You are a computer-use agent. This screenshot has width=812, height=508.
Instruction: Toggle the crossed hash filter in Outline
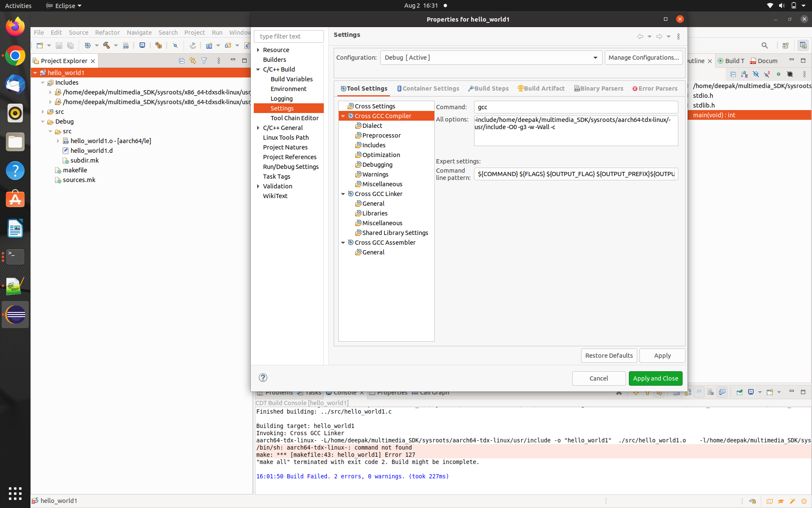[790, 74]
